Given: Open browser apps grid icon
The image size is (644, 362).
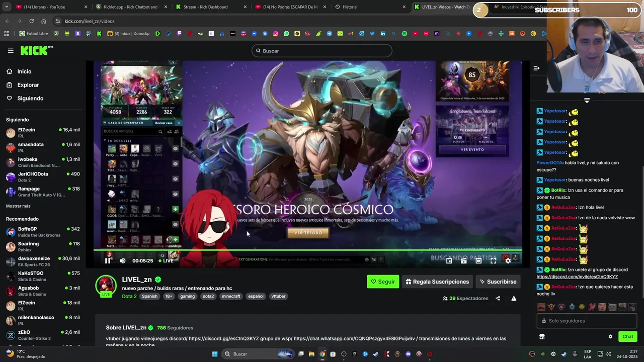Looking at the screenshot, I should pyautogui.click(x=7, y=34).
